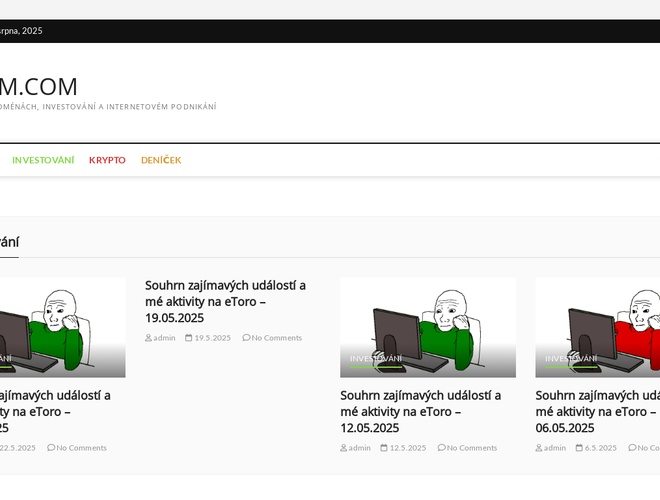Image resolution: width=660 pixels, height=500 pixels.
Task: Open the Investování menu item
Action: [43, 160]
